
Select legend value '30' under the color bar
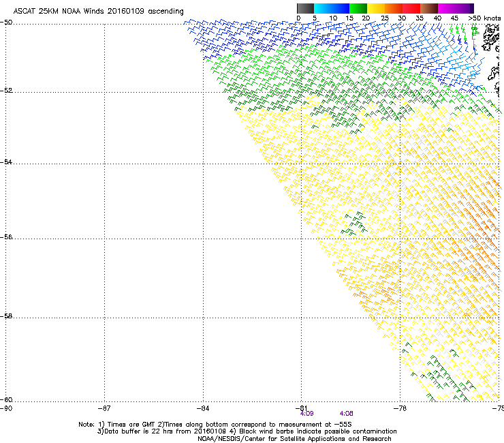tap(402, 18)
